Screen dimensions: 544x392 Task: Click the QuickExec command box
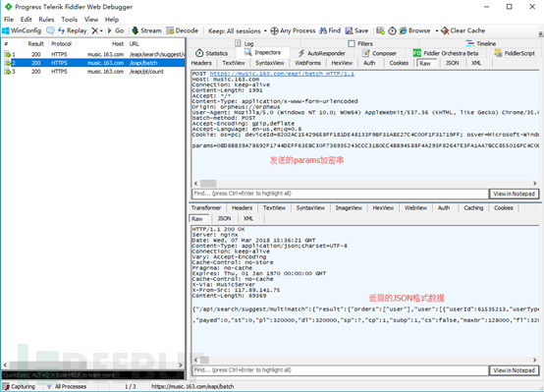(x=92, y=375)
